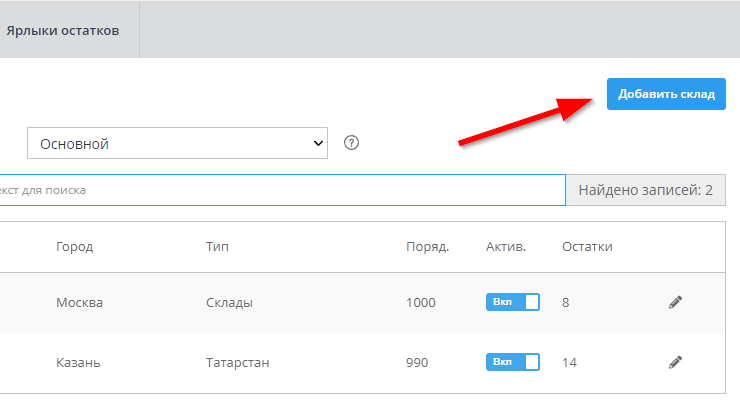Screen dimensions: 740x414
Task: Edit the Москва warehouse with pencil icon
Action: [x=675, y=302]
